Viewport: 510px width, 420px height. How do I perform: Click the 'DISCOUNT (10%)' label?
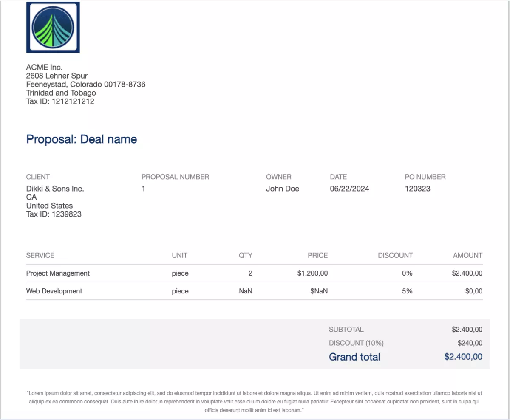[356, 343]
